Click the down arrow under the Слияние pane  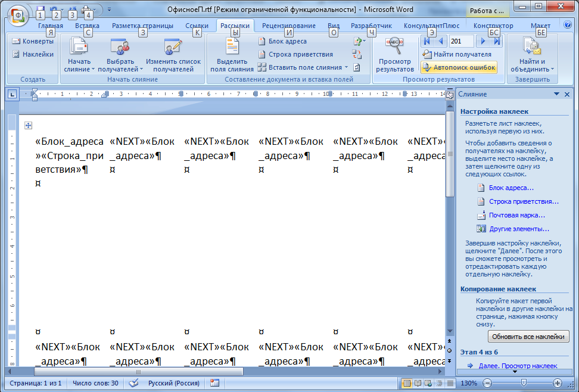(x=515, y=372)
